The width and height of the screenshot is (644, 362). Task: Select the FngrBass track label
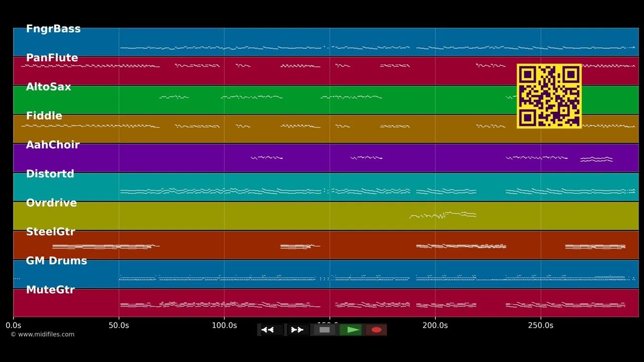[53, 29]
